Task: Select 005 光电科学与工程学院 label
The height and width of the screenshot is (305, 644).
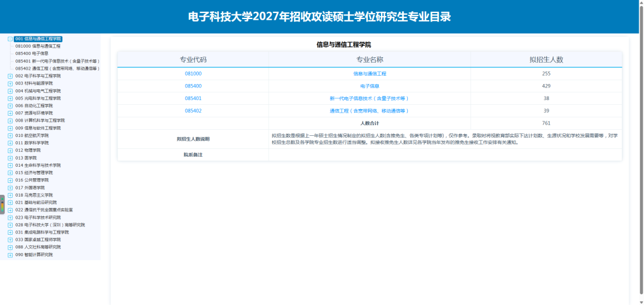Action: click(x=38, y=98)
